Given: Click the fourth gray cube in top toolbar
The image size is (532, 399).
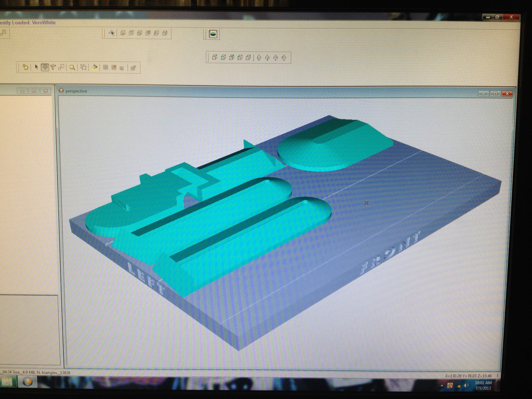Looking at the screenshot, I should coord(148,33).
